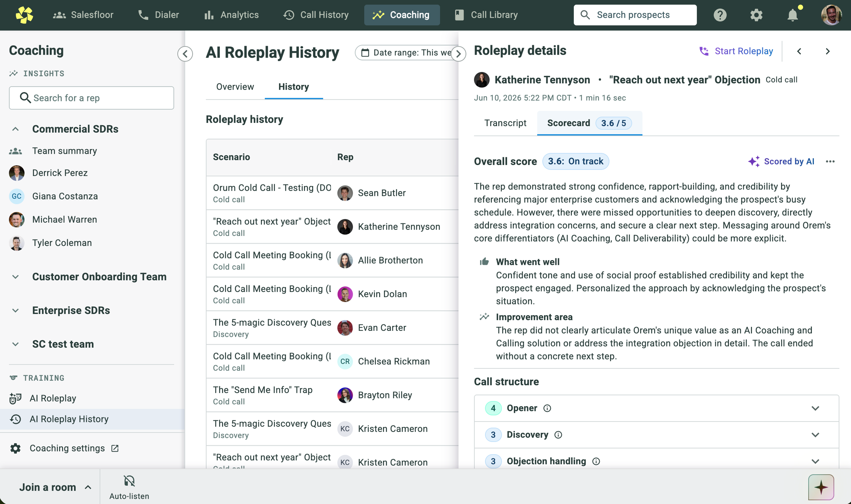Switch to the Transcript tab
The image size is (851, 504).
coord(505,123)
